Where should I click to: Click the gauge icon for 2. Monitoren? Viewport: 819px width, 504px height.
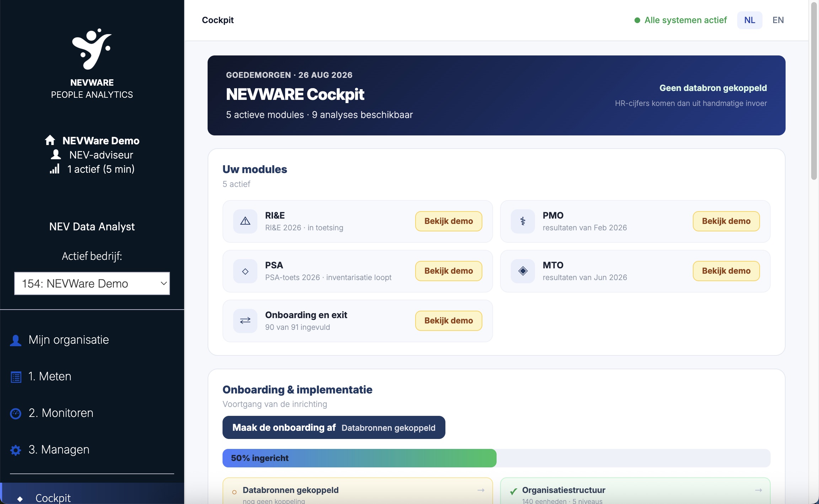tap(16, 413)
